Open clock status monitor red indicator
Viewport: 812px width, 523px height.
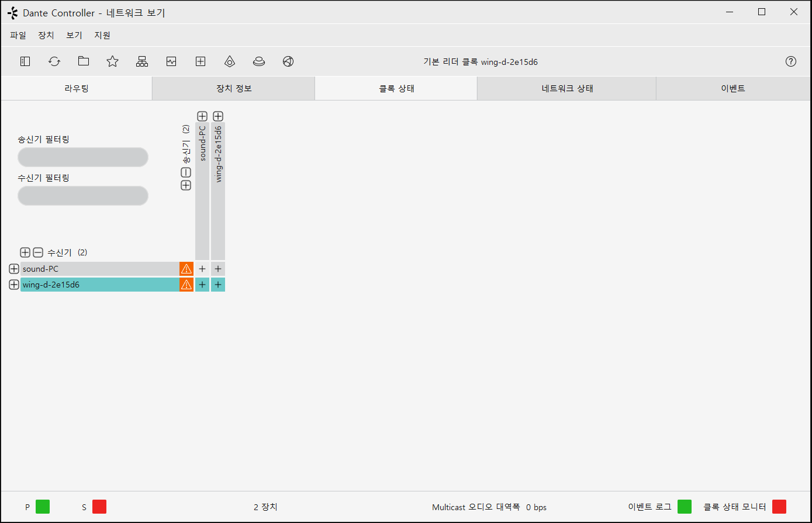pyautogui.click(x=779, y=507)
